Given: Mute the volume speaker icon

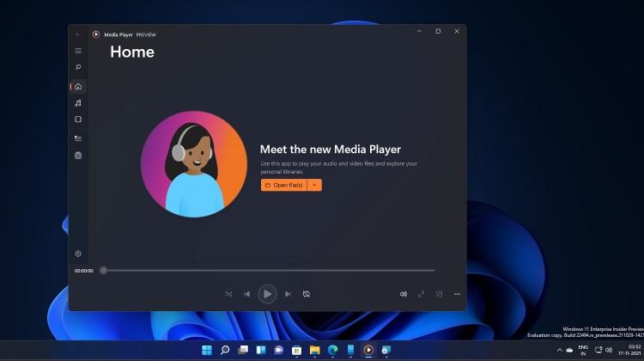Looking at the screenshot, I should pyautogui.click(x=403, y=294).
